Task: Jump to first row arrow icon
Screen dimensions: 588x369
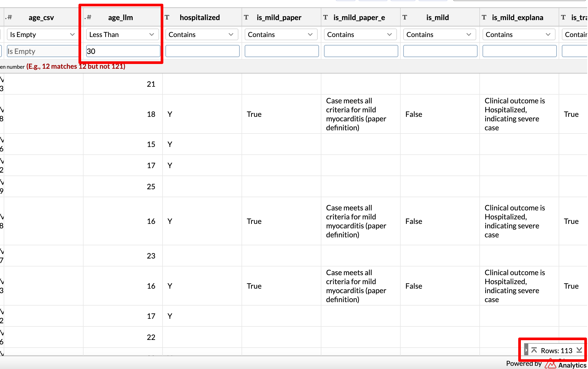Action: (534, 350)
